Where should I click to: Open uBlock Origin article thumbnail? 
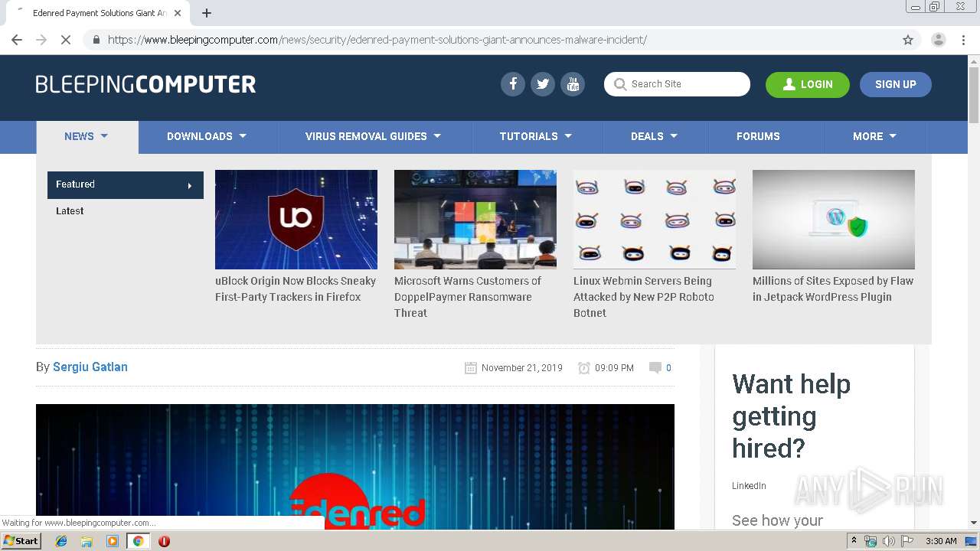coord(296,220)
